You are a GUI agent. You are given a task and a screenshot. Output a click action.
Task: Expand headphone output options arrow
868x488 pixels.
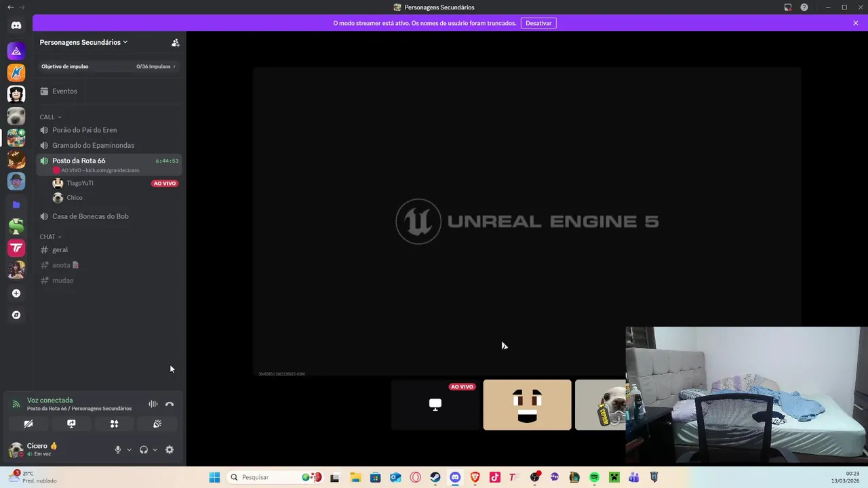pos(155,449)
